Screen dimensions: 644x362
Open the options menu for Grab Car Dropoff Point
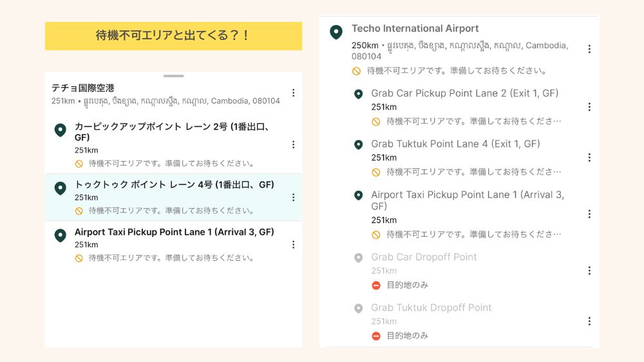[589, 271]
